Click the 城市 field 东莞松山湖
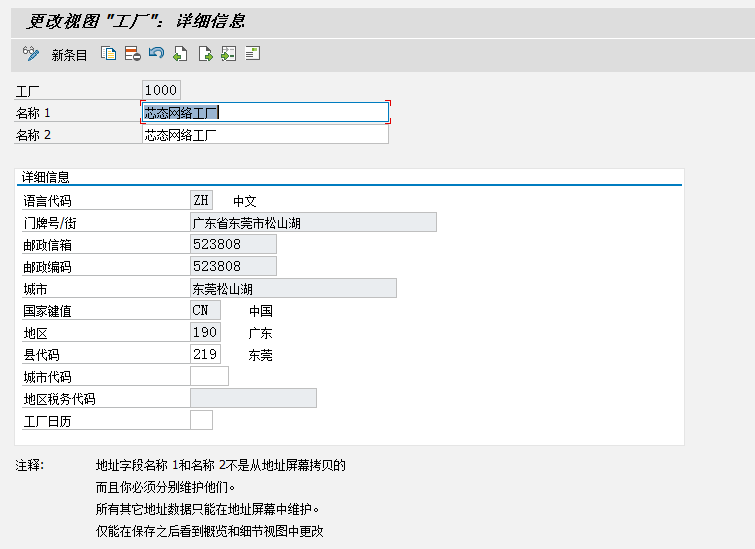The width and height of the screenshot is (755, 549). 294,288
